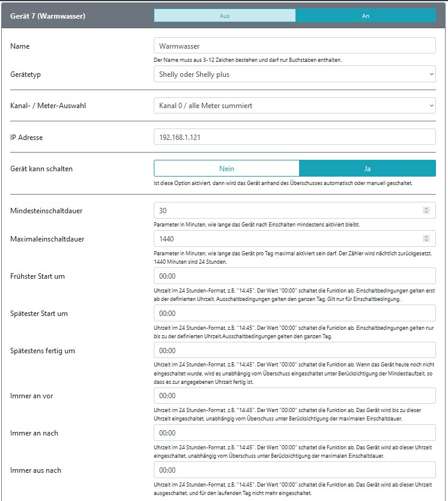Click the Immer an vor time field
The width and height of the screenshot is (448, 501).
294,396
